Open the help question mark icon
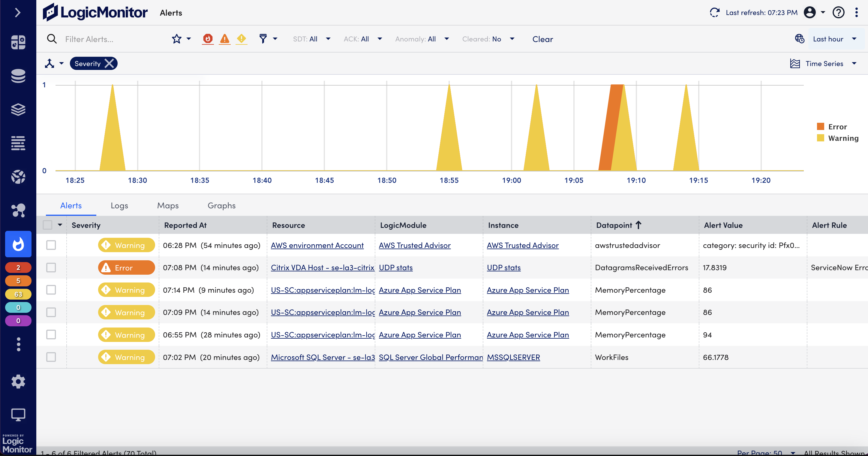868x456 pixels. [x=838, y=13]
